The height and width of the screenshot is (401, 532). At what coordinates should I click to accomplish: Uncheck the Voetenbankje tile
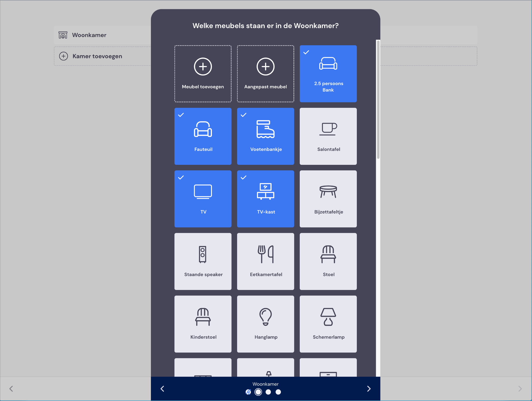266,136
